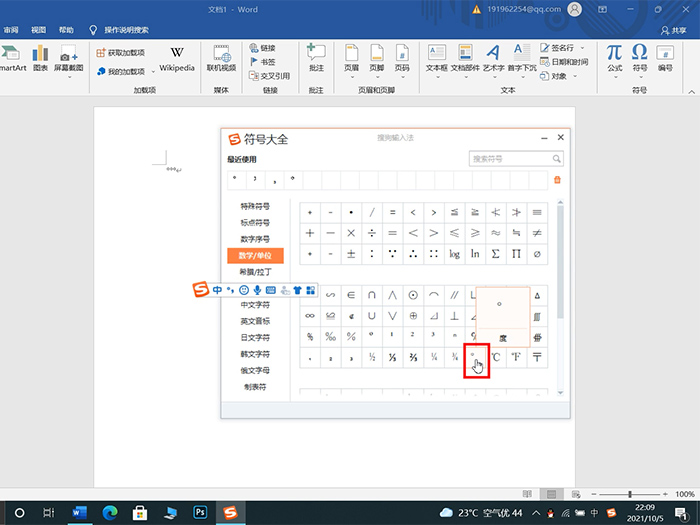Click the zoom in plus button
700x525 pixels.
click(x=665, y=494)
